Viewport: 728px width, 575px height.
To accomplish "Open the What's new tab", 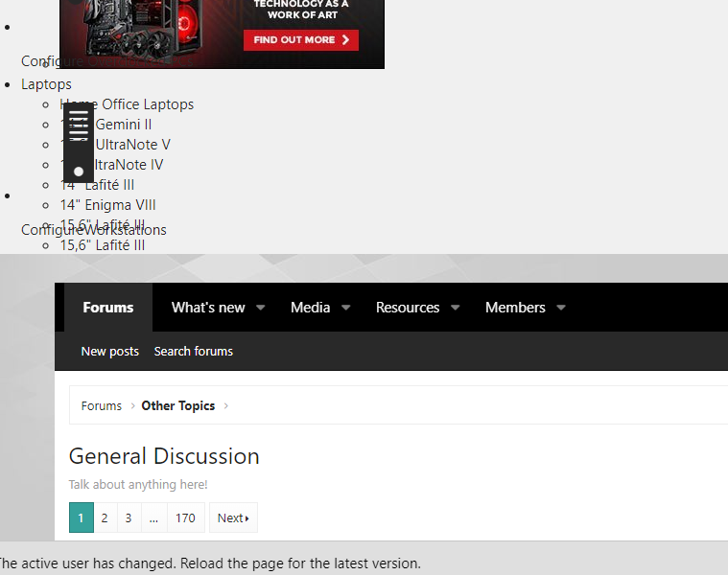I will tap(208, 308).
